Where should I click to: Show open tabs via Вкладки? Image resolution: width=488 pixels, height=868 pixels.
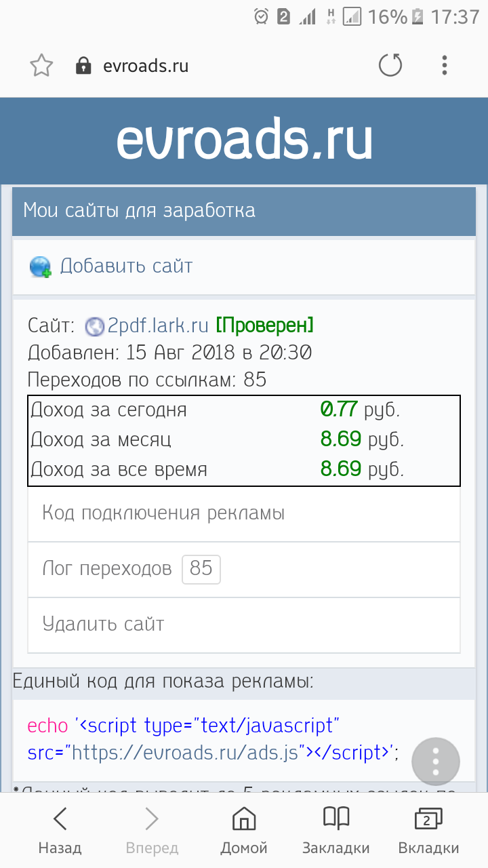[x=428, y=829]
